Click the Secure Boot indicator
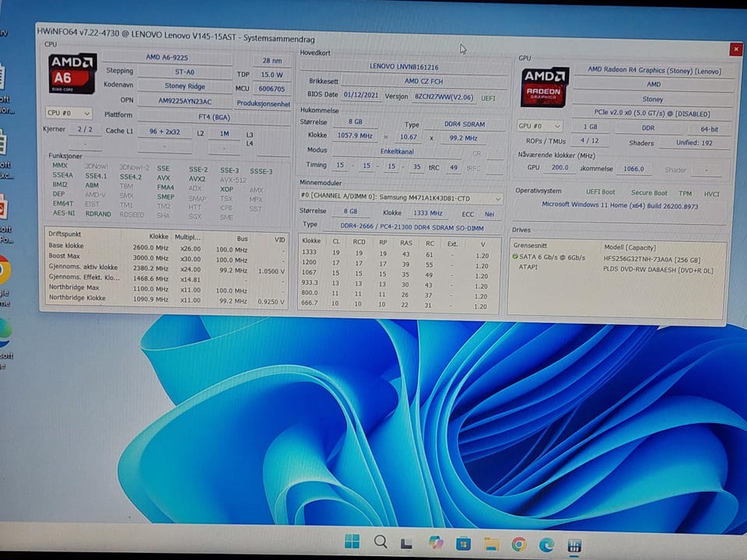747x560 pixels. click(x=649, y=193)
